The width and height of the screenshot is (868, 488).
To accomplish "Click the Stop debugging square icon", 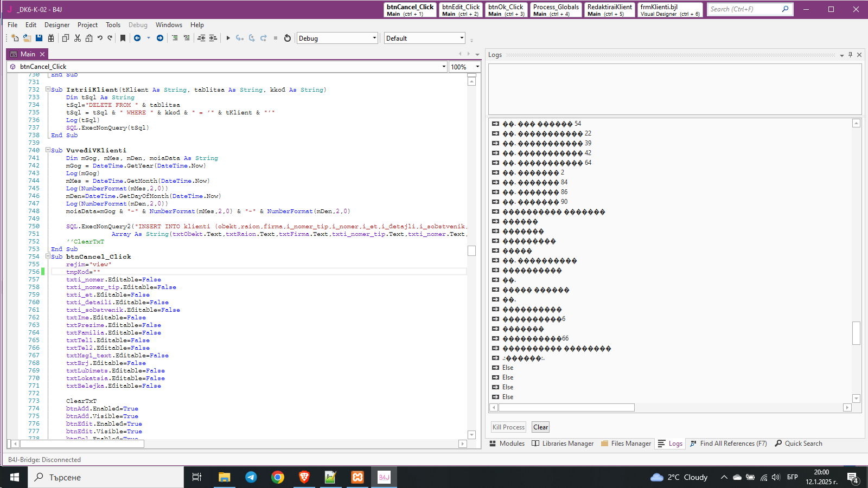I will click(276, 38).
